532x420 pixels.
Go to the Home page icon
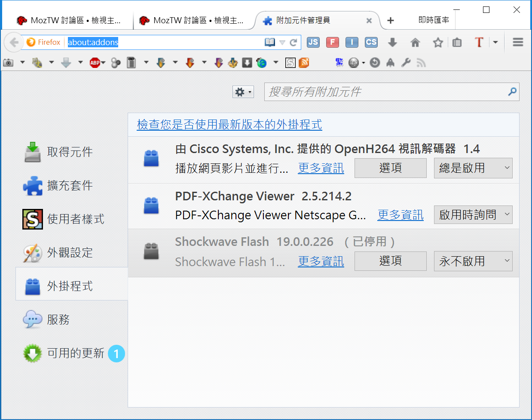(x=415, y=42)
